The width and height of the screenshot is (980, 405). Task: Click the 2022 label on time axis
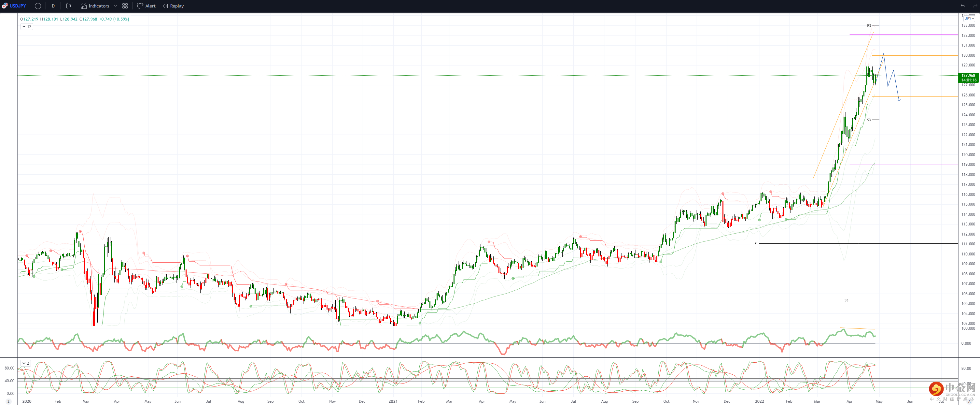pos(759,401)
